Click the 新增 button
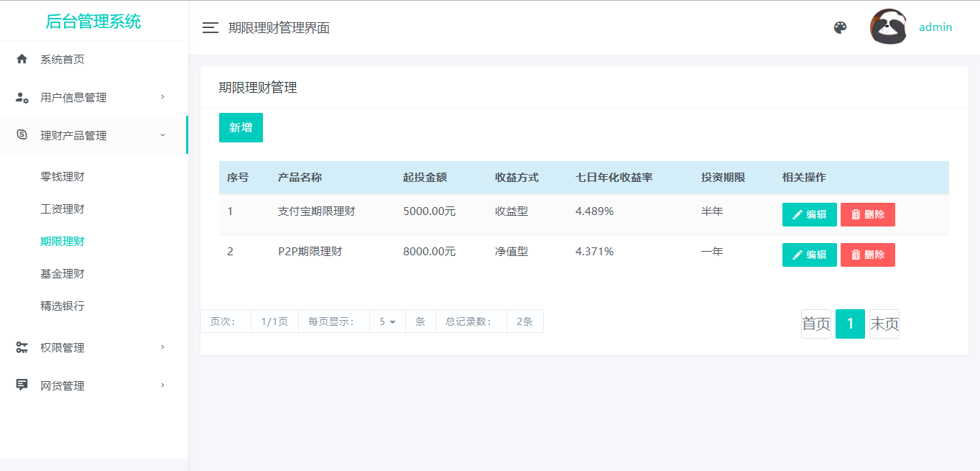This screenshot has height=471, width=980. [241, 127]
